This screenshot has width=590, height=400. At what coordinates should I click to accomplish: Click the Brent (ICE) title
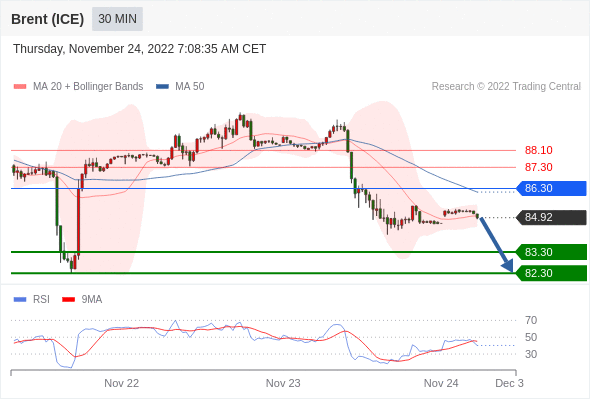click(x=47, y=19)
